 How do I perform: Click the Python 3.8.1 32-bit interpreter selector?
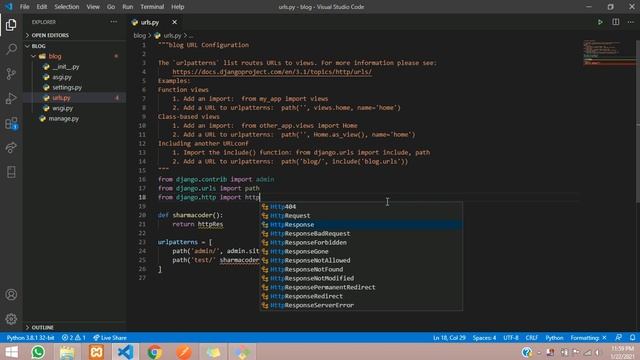click(30, 338)
